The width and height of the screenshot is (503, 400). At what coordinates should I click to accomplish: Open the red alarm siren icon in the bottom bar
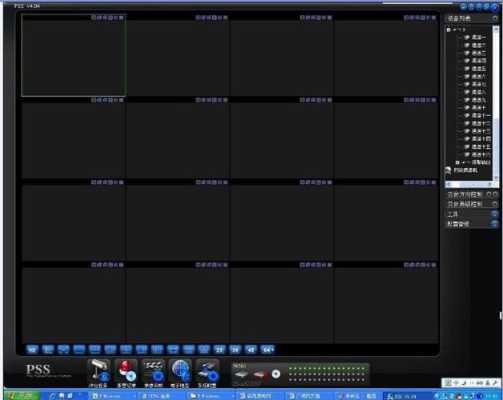tap(126, 373)
